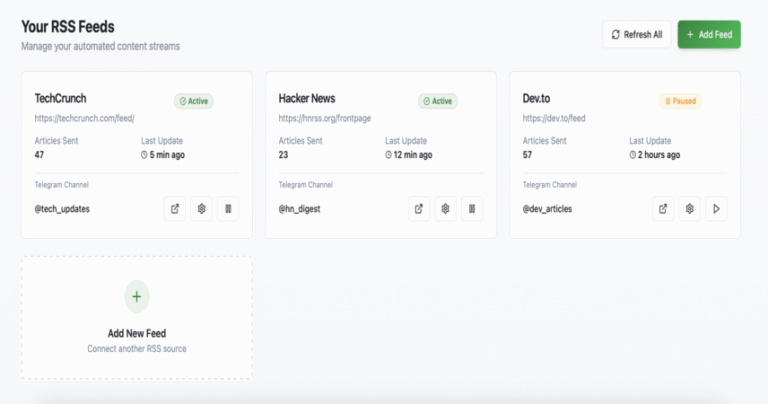Click the Your RSS Feeds heading
This screenshot has height=404, width=768.
(x=68, y=26)
